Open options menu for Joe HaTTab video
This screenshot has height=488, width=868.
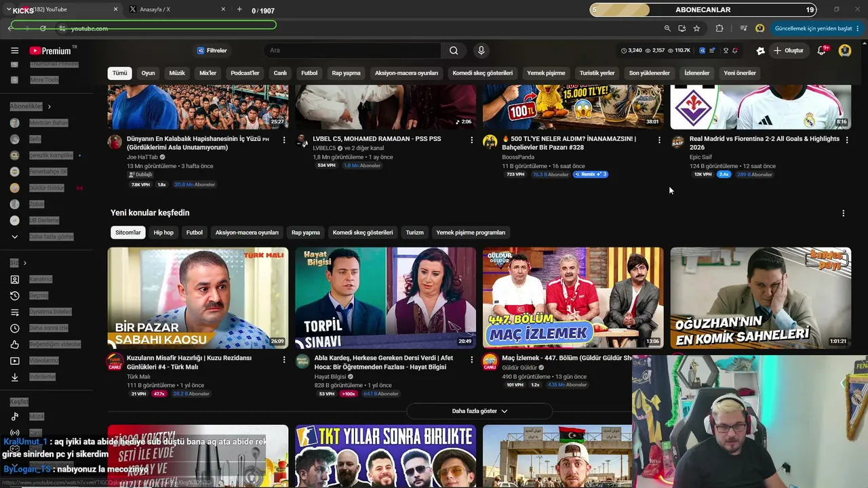[284, 140]
